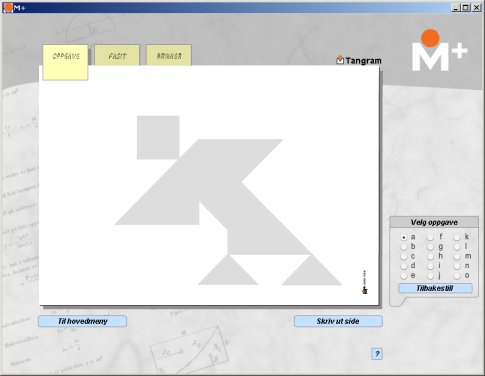Select task e radio button
Screen dimensions: 485x376
[x=404, y=276]
